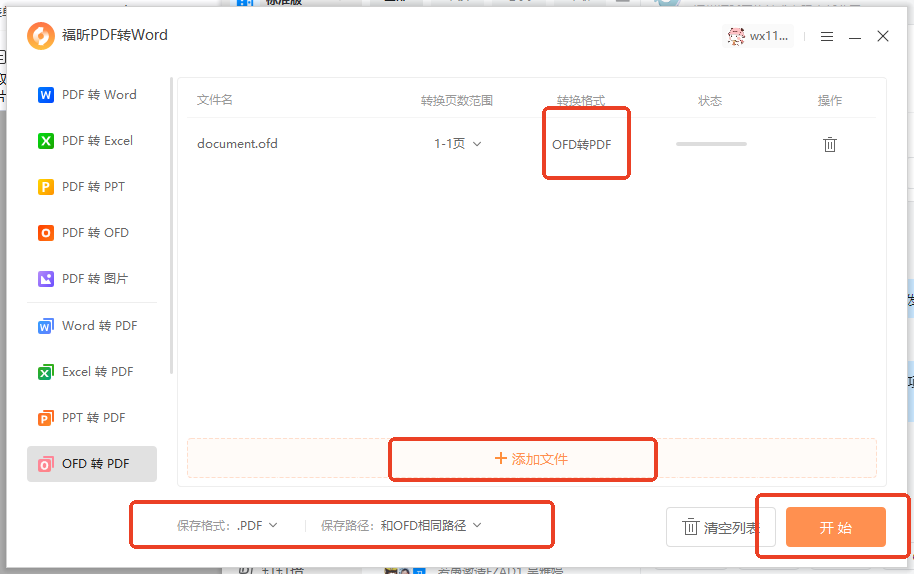
Task: Switch to PDF 转 Excel mode
Action: 92,140
